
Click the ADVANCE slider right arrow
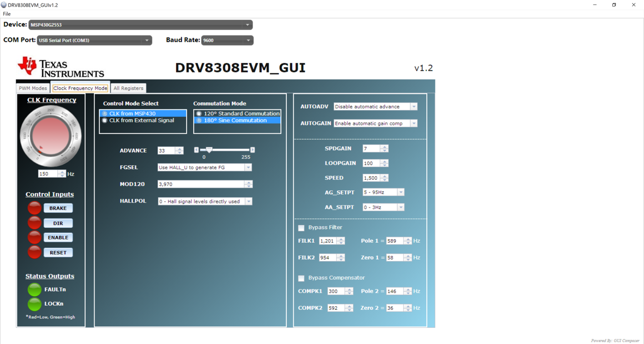click(253, 150)
